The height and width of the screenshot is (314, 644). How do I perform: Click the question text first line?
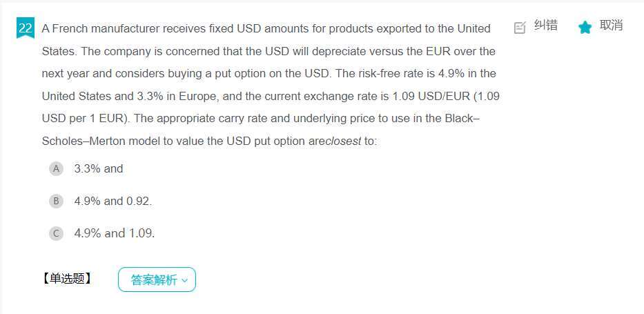click(x=266, y=29)
